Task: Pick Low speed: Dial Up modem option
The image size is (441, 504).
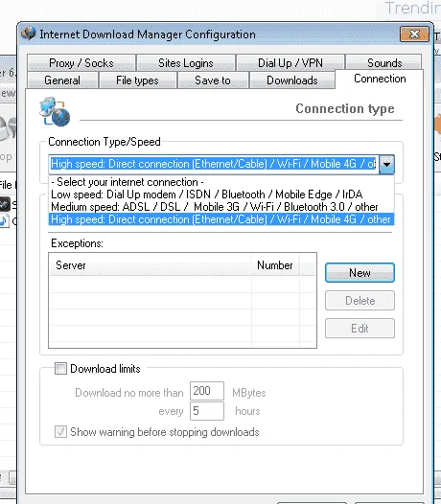Action: coord(221,195)
